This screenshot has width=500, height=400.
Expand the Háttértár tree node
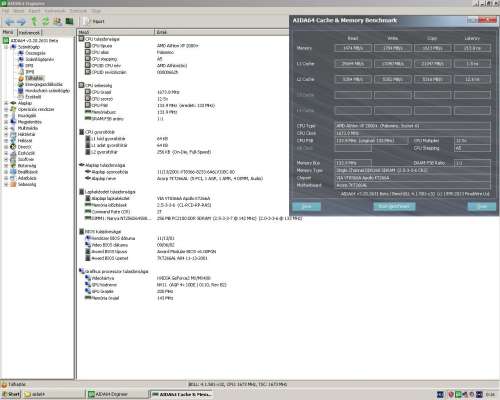pyautogui.click(x=6, y=134)
